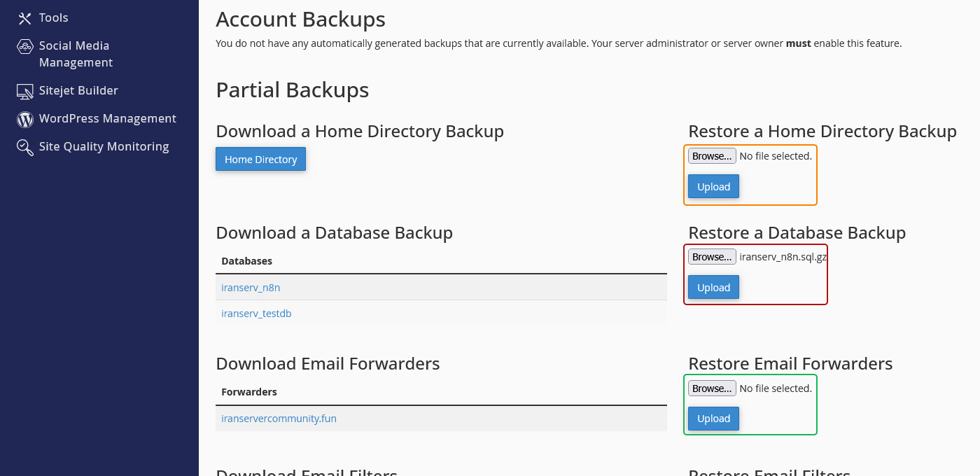The height and width of the screenshot is (476, 980).
Task: Upload the email forwarders backup
Action: pyautogui.click(x=713, y=419)
